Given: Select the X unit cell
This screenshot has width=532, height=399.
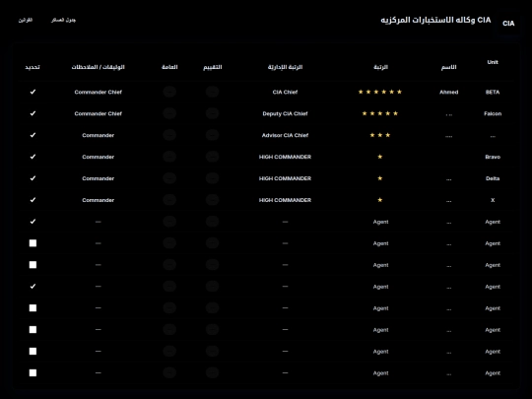Looking at the screenshot, I should pos(493,200).
